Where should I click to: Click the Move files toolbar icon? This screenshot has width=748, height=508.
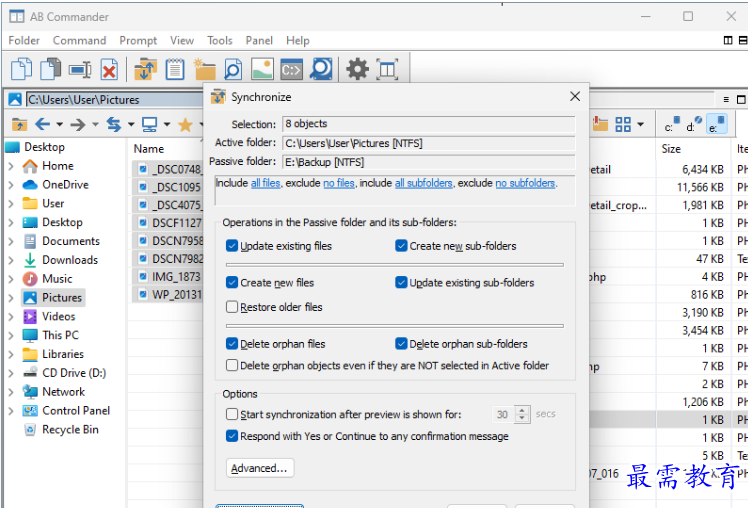point(51,69)
